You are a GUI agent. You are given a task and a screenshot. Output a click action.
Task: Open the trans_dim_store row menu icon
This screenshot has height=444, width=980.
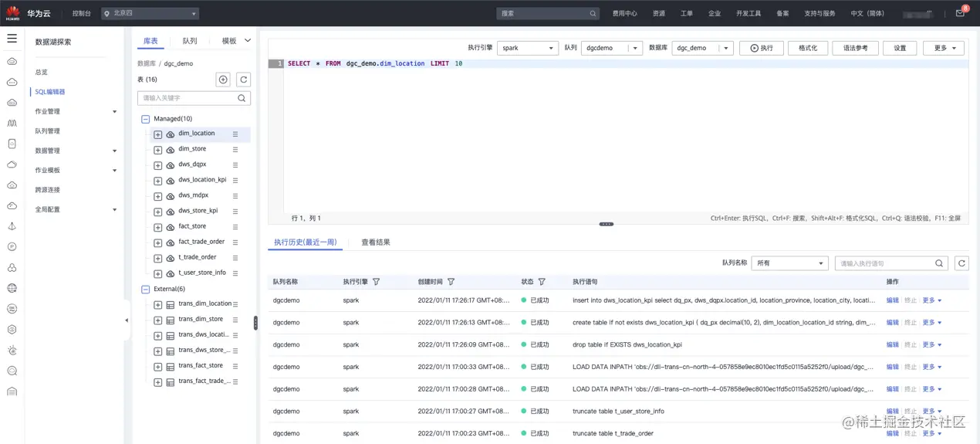(x=235, y=320)
